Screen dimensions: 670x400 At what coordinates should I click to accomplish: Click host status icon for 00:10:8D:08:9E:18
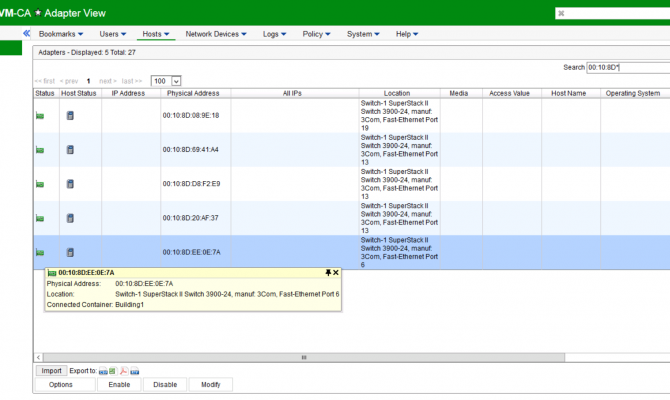tap(70, 115)
